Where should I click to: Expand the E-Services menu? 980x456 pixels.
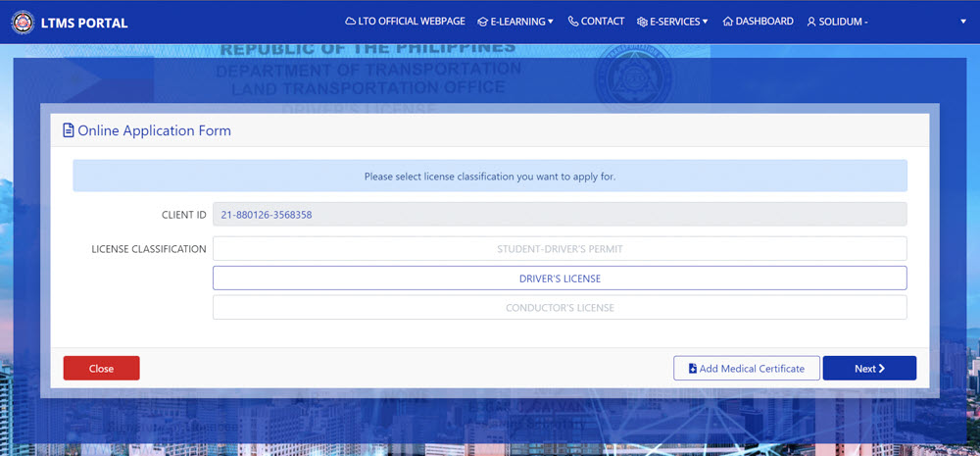(x=672, y=22)
